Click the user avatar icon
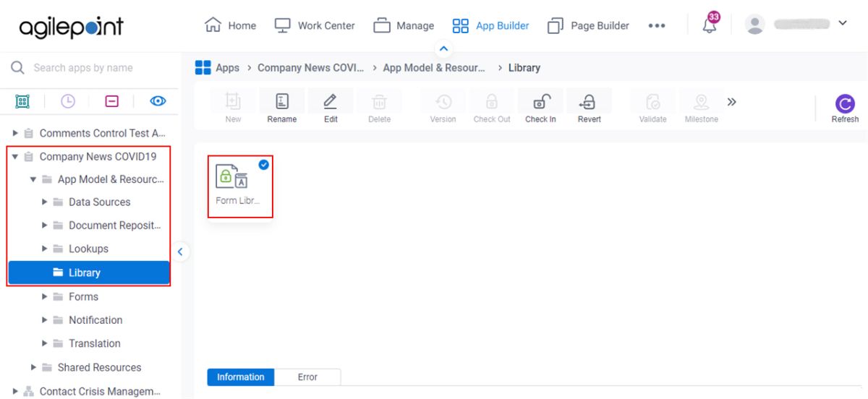The height and width of the screenshot is (399, 868). click(755, 25)
